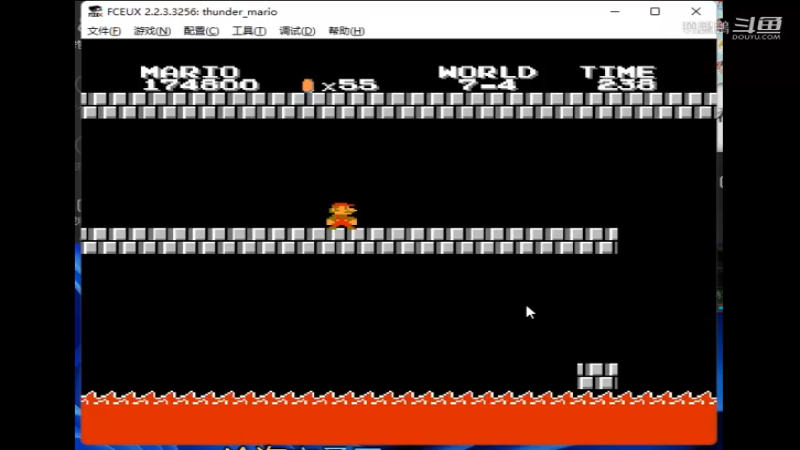Viewport: 800px width, 450px height.
Task: Click Mario character on the platform
Action: (x=342, y=215)
